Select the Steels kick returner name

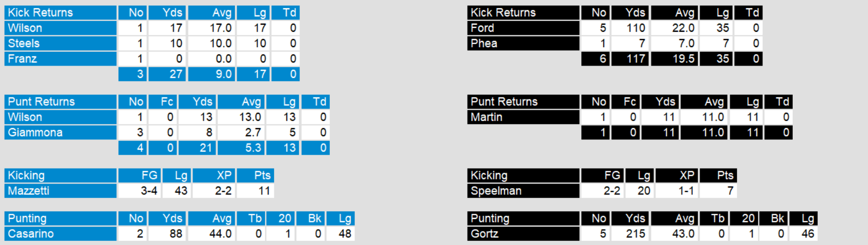click(60, 43)
